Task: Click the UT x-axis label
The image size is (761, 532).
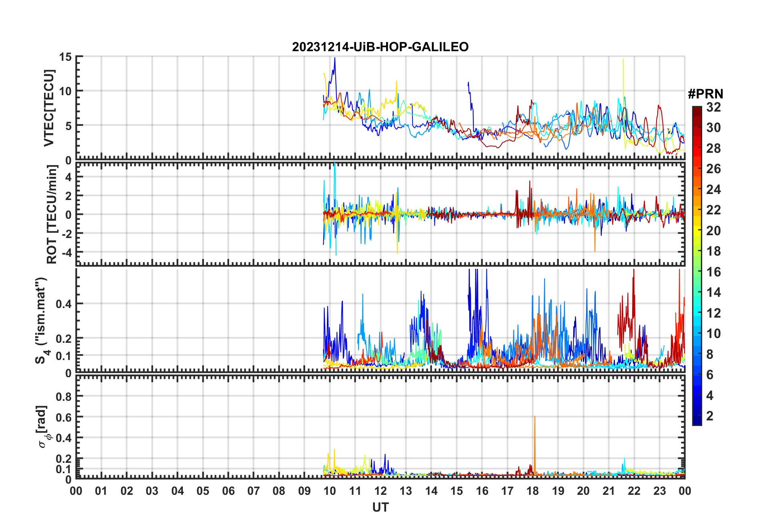Action: 380,507
